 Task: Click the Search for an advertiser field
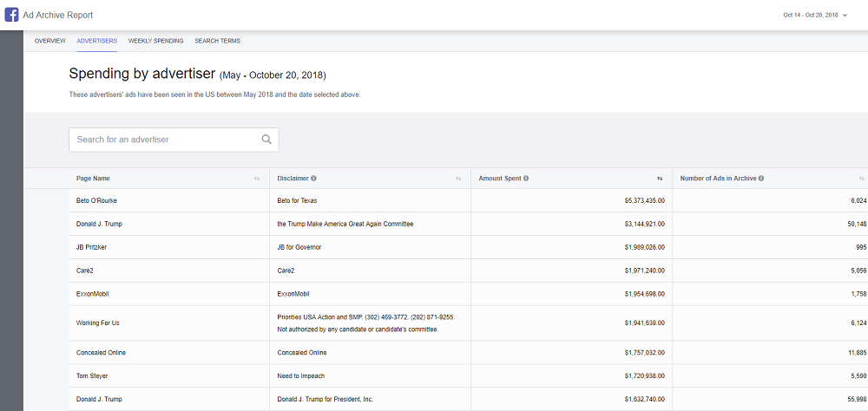click(x=174, y=140)
